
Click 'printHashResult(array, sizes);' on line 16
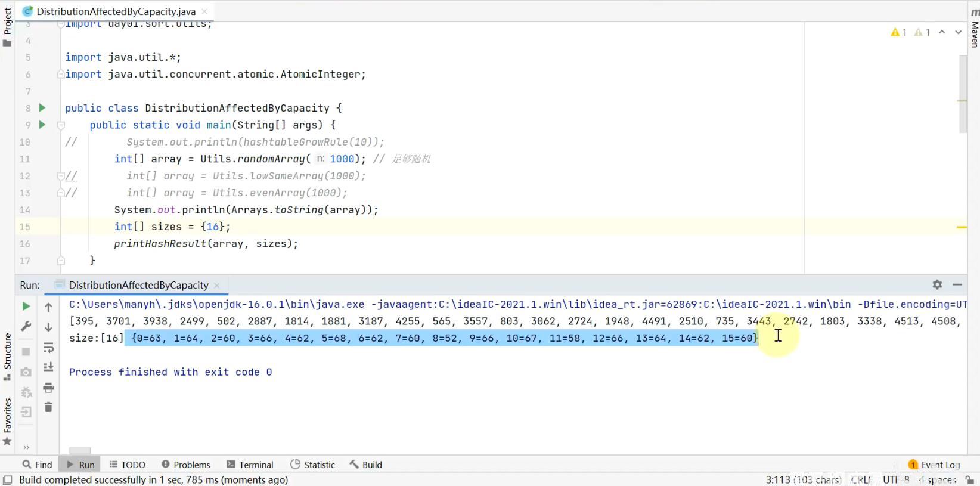tap(206, 244)
